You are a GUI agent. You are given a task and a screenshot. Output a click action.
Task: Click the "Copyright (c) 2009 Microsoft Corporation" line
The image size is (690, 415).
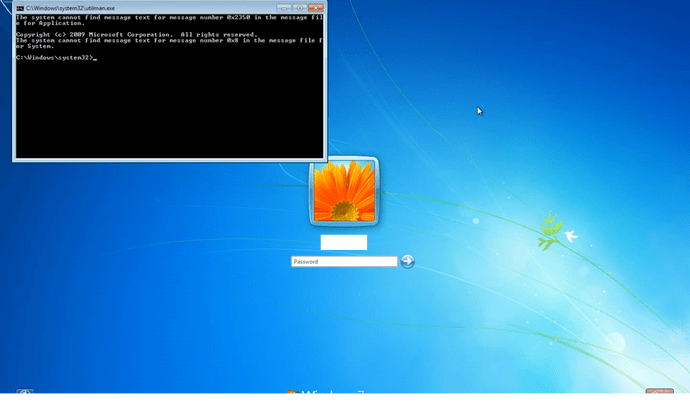pyautogui.click(x=136, y=34)
